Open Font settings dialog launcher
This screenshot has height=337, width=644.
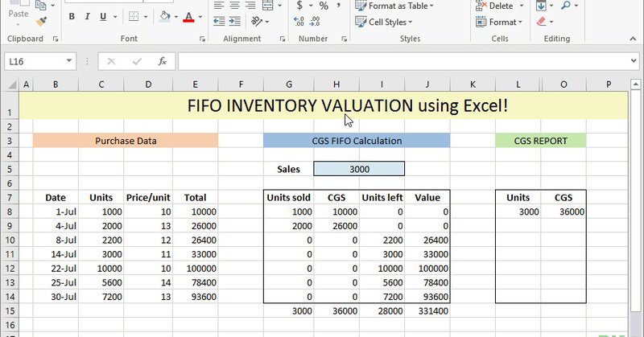coord(202,39)
